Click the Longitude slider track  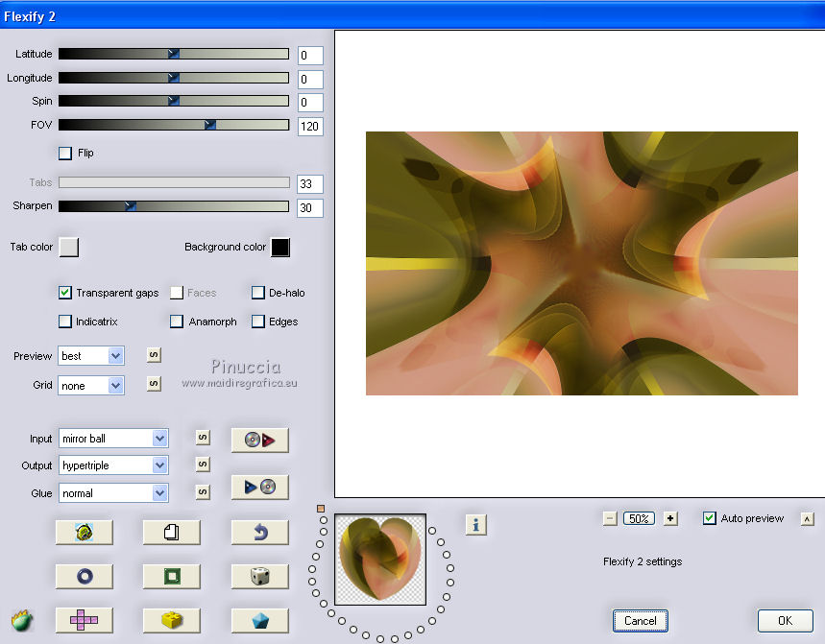pos(174,78)
